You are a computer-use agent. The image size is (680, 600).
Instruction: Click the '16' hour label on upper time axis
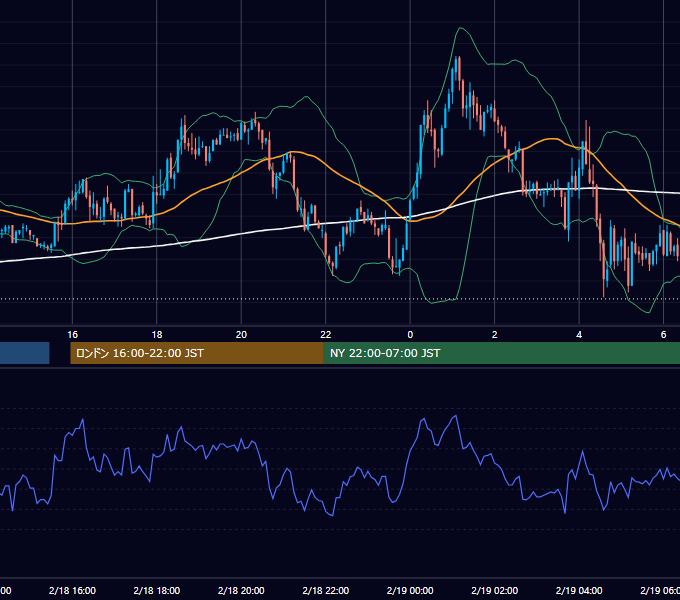[72, 334]
